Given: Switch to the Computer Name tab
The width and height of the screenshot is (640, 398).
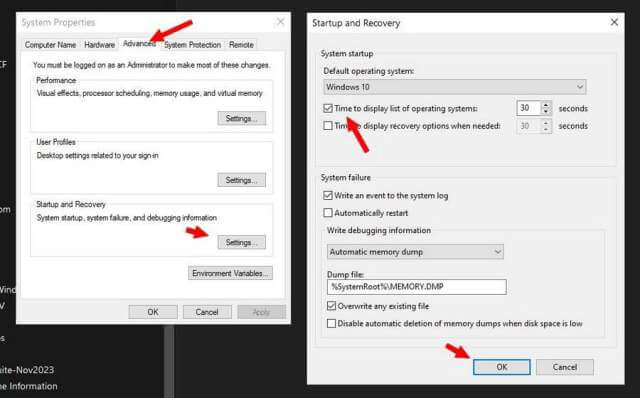Looking at the screenshot, I should tap(50, 45).
